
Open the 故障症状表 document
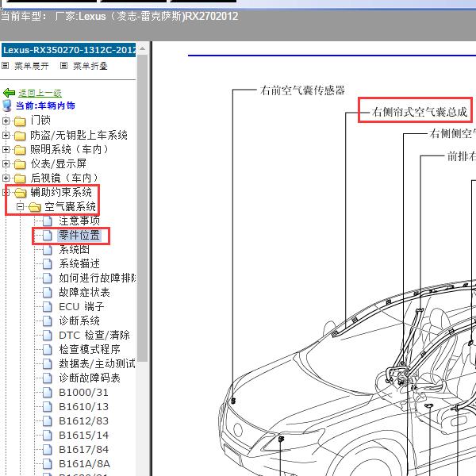(x=84, y=292)
